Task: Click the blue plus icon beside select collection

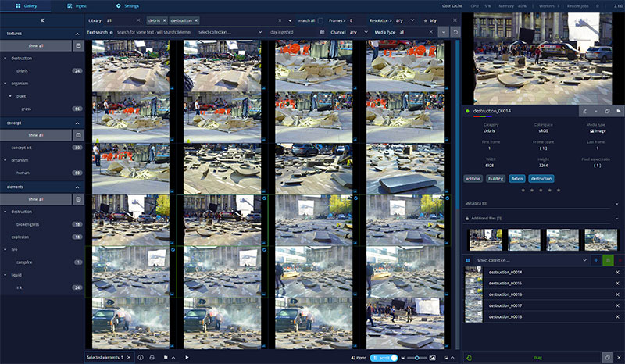Action: [595, 259]
